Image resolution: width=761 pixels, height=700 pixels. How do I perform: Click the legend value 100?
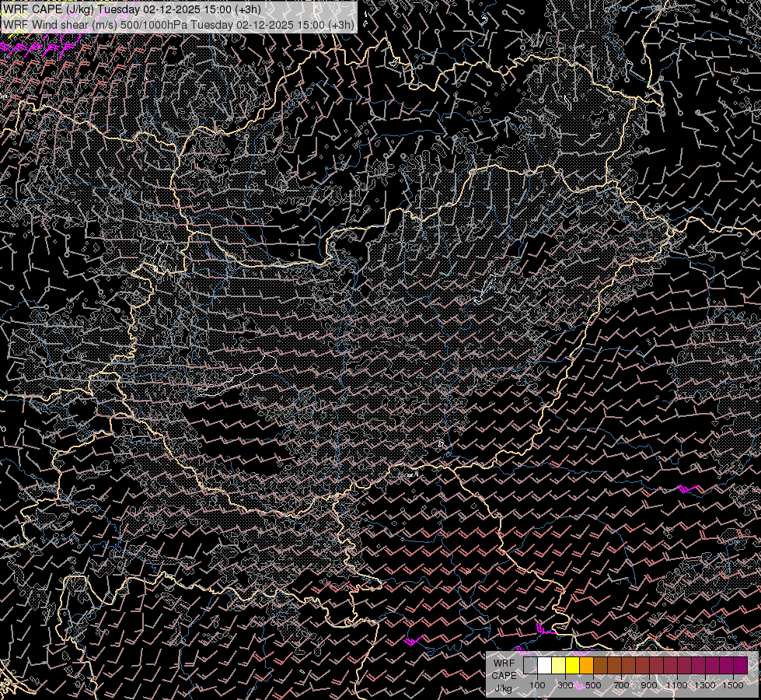(x=537, y=685)
